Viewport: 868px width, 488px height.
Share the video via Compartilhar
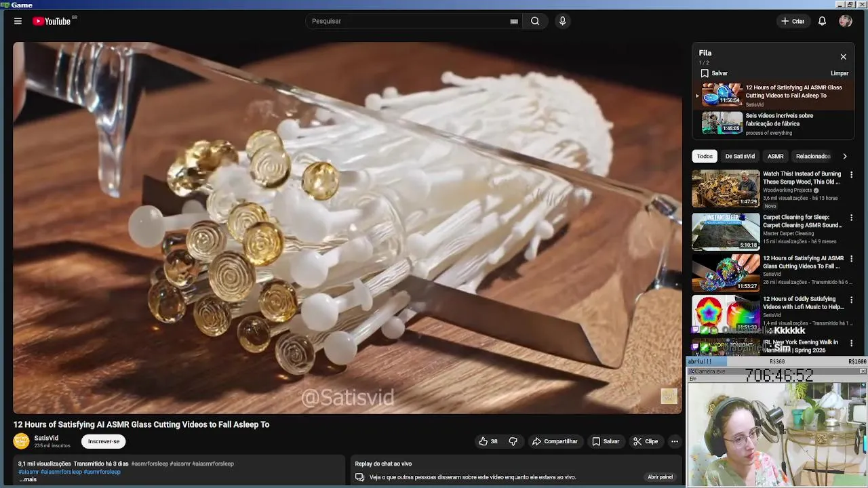pos(555,441)
